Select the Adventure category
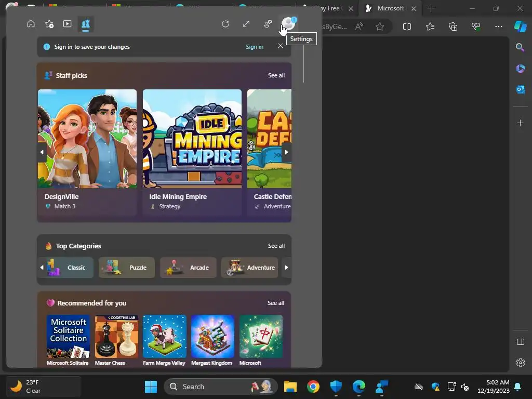The height and width of the screenshot is (399, 532). coord(249,268)
